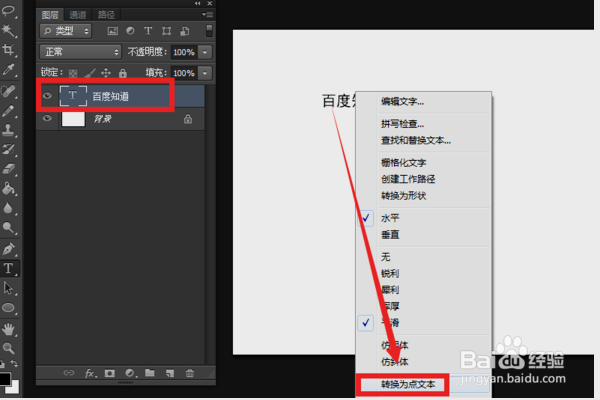The width and height of the screenshot is (600, 400).
Task: Add a layer style via fx icon
Action: 90,373
